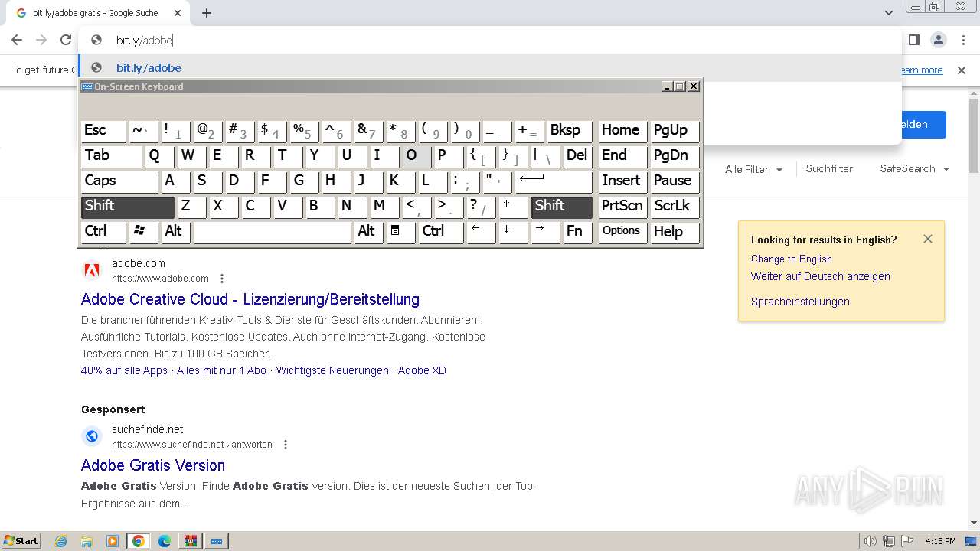Open the Chrome profile avatar icon
980x551 pixels.
[x=938, y=40]
